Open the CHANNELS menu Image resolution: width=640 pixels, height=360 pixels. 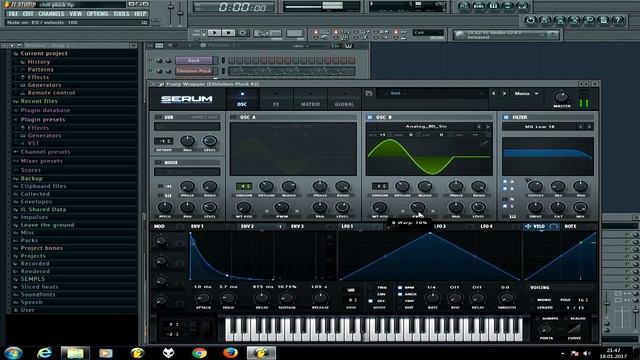pos(51,13)
